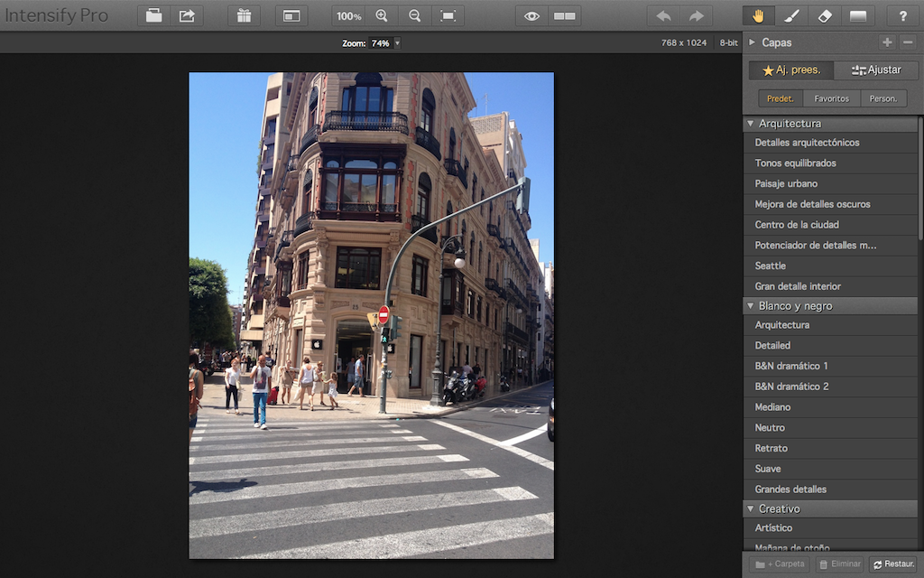Viewport: 924px width, 578px height.
Task: Apply the Retrato preset
Action: [830, 448]
